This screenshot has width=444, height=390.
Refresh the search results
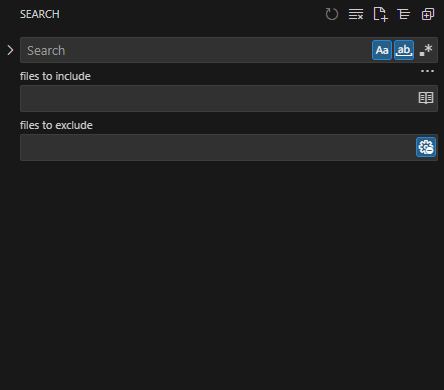[x=331, y=14]
